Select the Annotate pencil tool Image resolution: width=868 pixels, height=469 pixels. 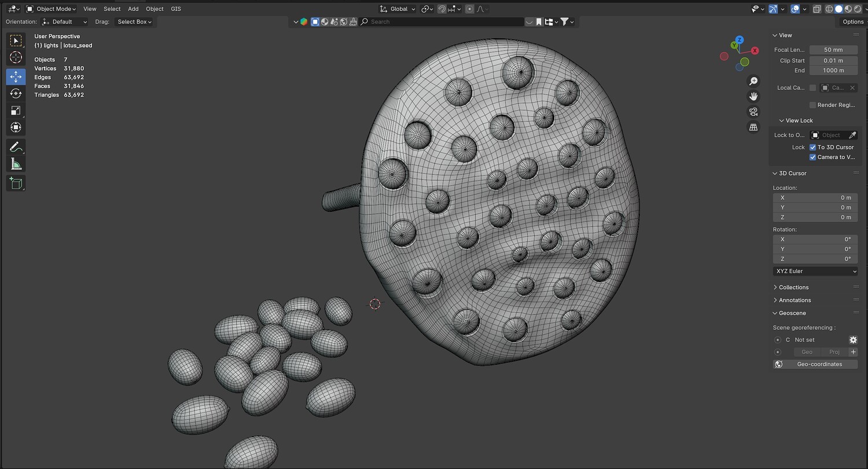pos(16,147)
